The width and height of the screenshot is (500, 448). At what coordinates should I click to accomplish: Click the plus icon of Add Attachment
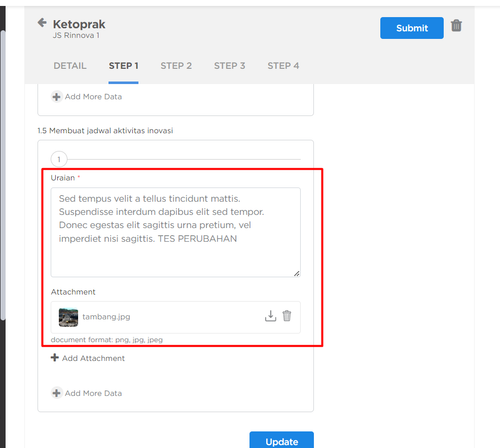[55, 358]
